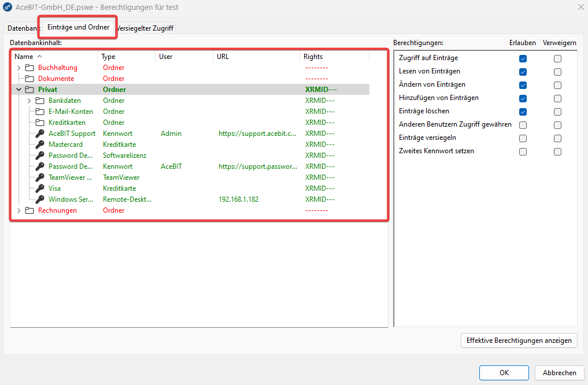Select the Bankdaten folder icon

tap(40, 101)
